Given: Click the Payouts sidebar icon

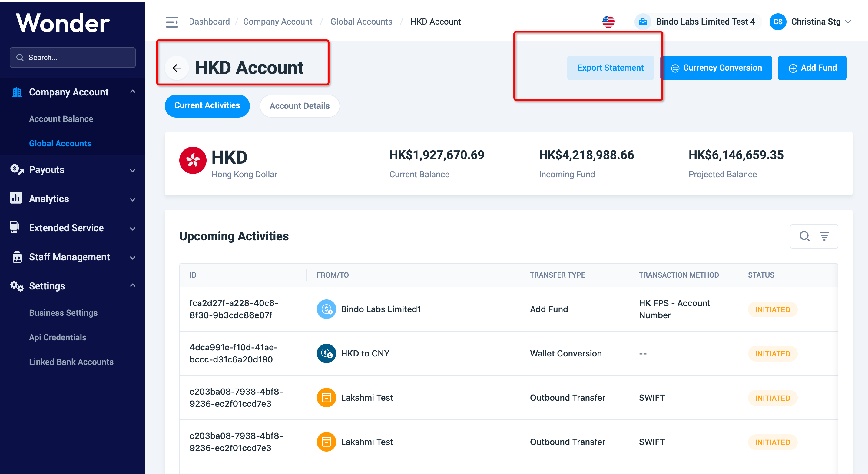Looking at the screenshot, I should point(17,170).
